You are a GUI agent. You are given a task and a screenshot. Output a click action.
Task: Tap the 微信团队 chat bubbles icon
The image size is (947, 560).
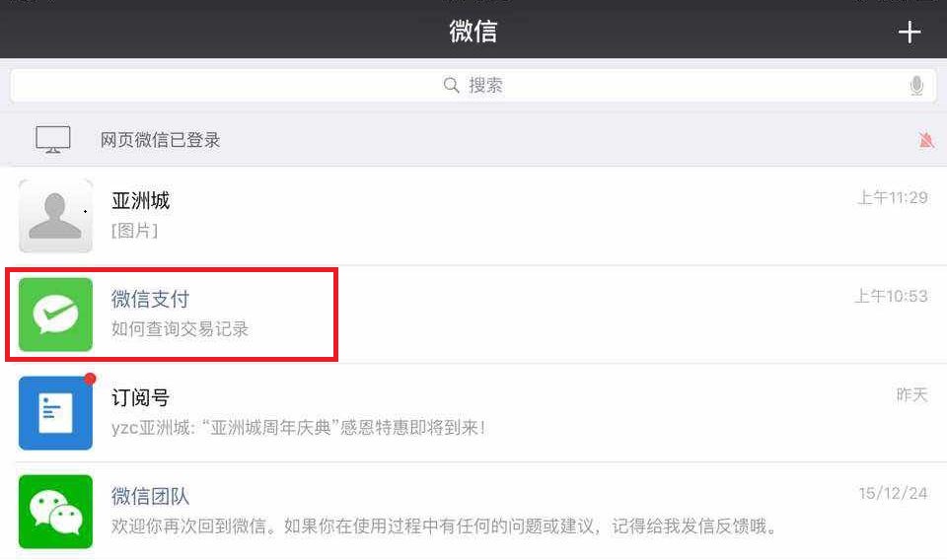55,512
